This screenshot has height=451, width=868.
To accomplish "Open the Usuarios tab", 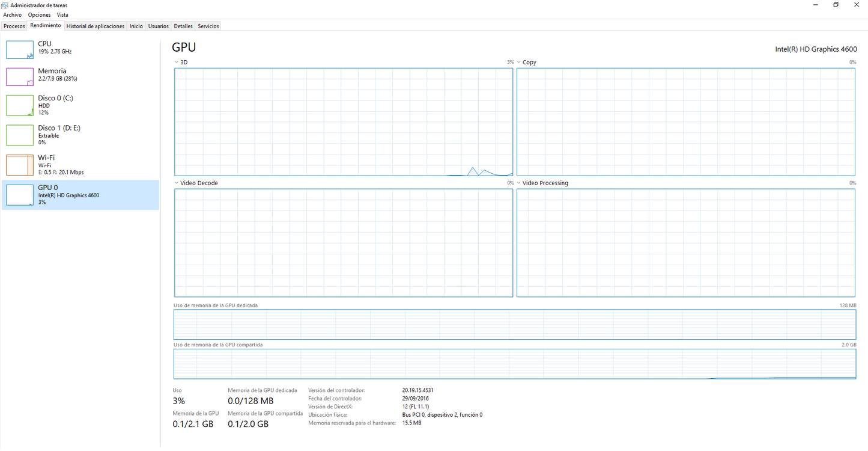I will click(158, 26).
